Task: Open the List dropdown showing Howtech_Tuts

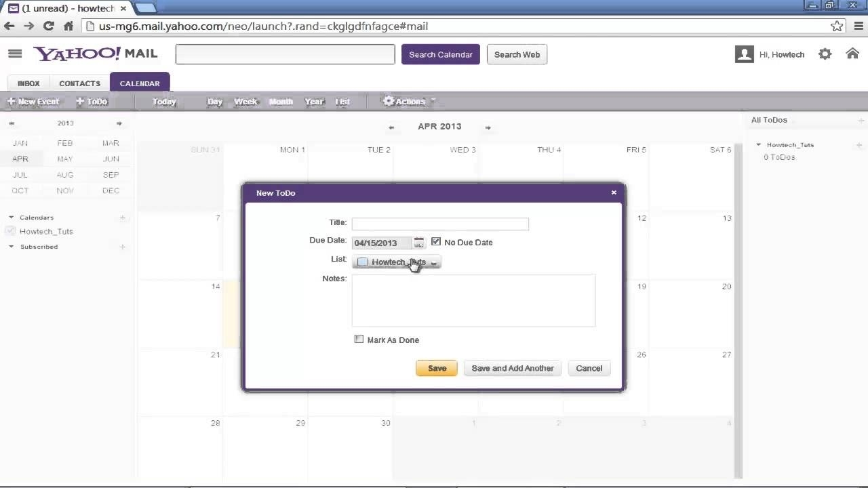Action: pyautogui.click(x=397, y=262)
